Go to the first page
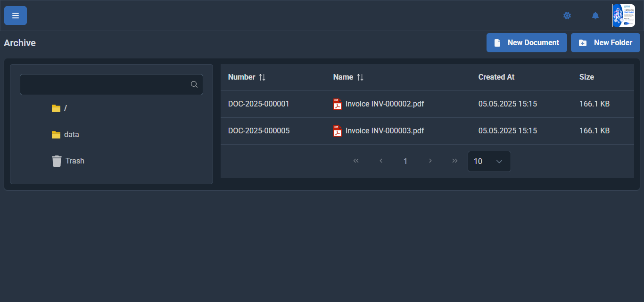Viewport: 644px width, 302px height. [356, 161]
